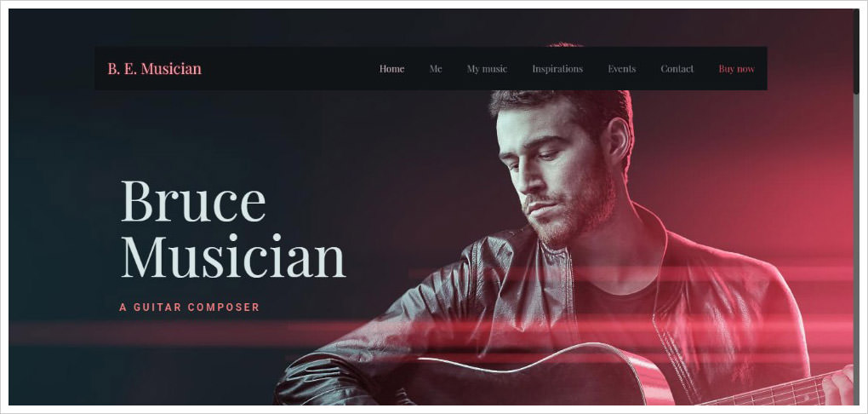Navigate to the Contact page
The height and width of the screenshot is (414, 868).
point(677,69)
